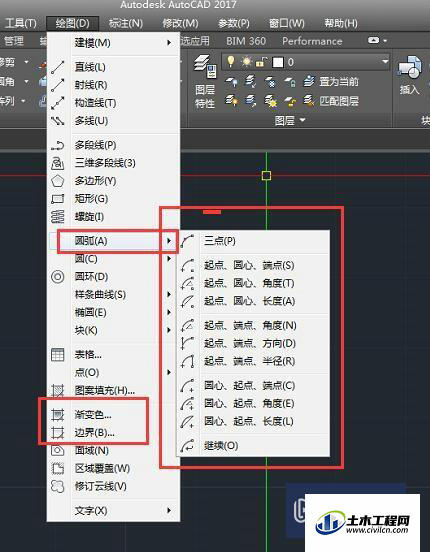Click the 起点、端点、方向(D) arc icon
430x552 pixels.
187,344
